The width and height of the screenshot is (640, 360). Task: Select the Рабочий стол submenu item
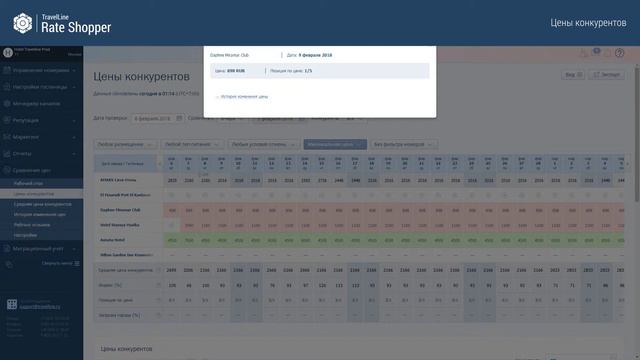41,183
